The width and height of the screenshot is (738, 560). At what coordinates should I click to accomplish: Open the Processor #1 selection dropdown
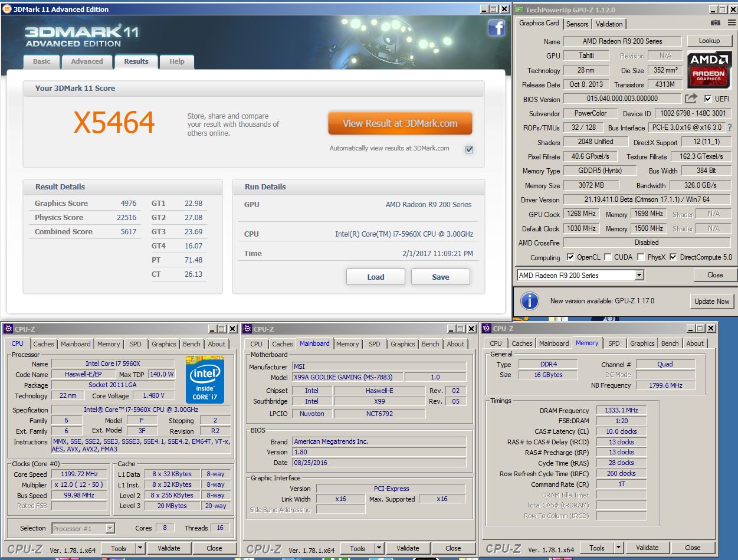83,528
